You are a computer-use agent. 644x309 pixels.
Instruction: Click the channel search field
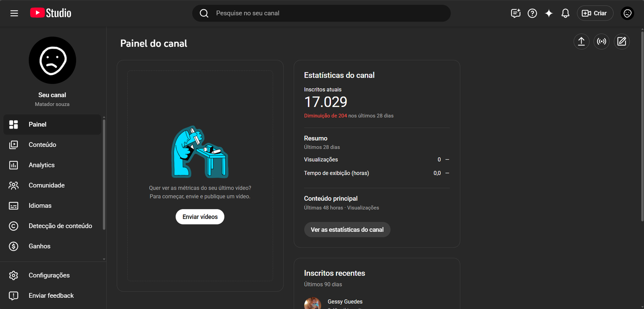pyautogui.click(x=321, y=13)
